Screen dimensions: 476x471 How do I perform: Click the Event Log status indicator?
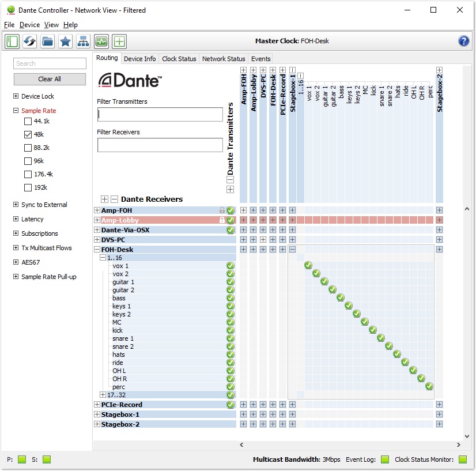[385, 459]
